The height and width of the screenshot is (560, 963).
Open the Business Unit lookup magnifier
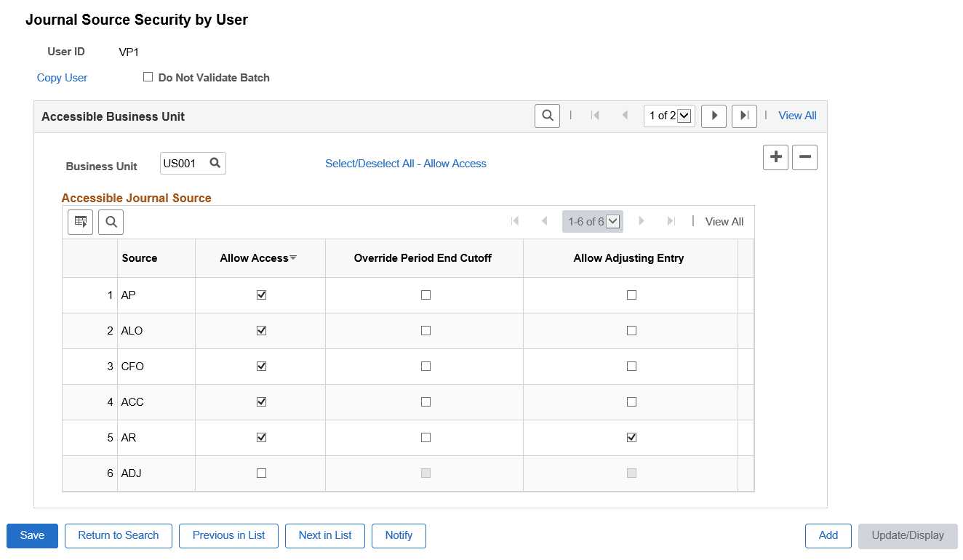[x=215, y=163]
